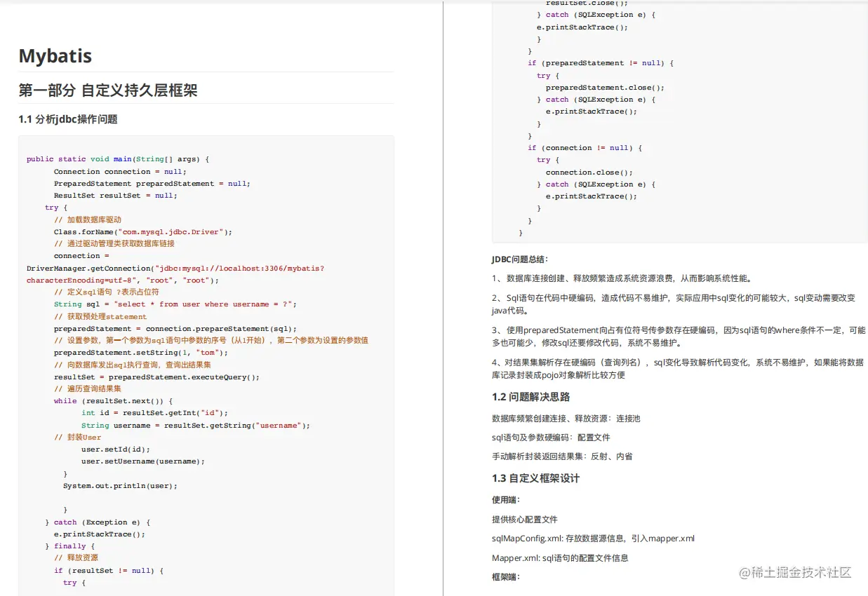Click the comment '// 通过驱动管理类获取数据库链接'

point(114,244)
